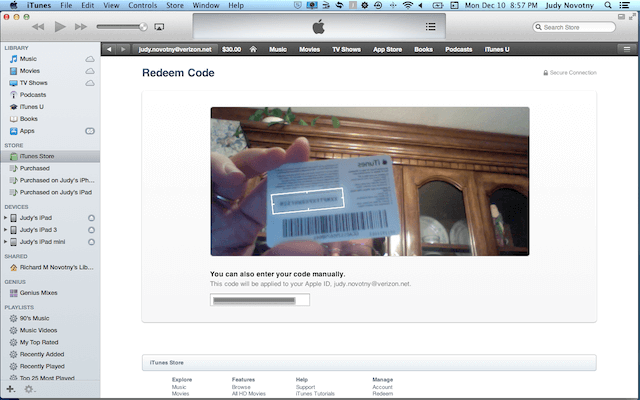The image size is (640, 400).
Task: Open the judy.novotny@verizon.net account button
Action: pos(175,49)
